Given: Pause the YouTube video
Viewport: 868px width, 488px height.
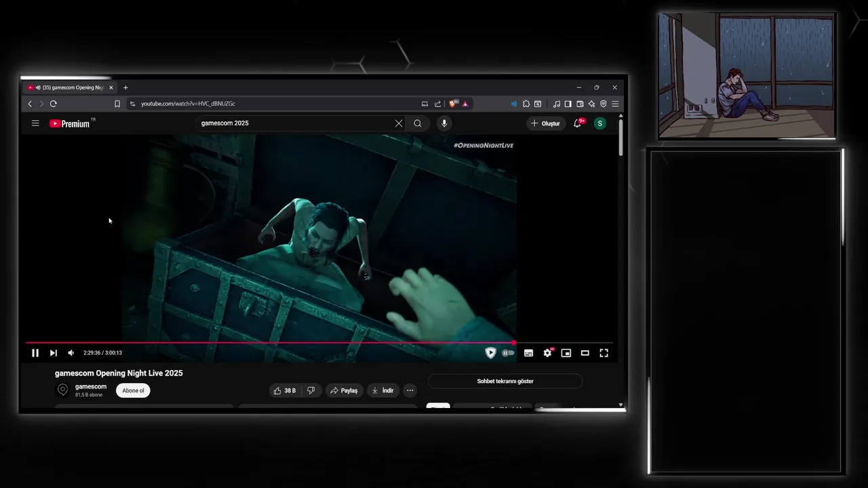Looking at the screenshot, I should tap(35, 353).
